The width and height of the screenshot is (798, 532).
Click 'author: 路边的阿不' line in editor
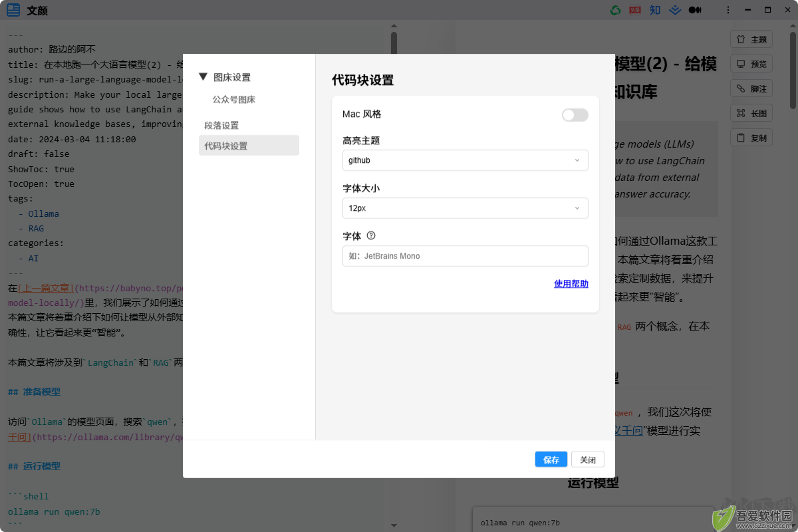click(x=52, y=49)
